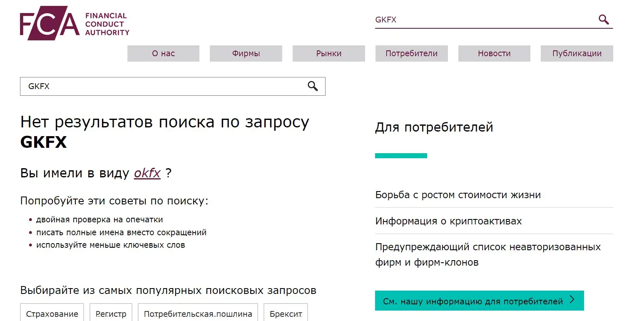The height and width of the screenshot is (321, 644).
Task: Click the двойная проверка на опечатки tip
Action: tap(99, 219)
